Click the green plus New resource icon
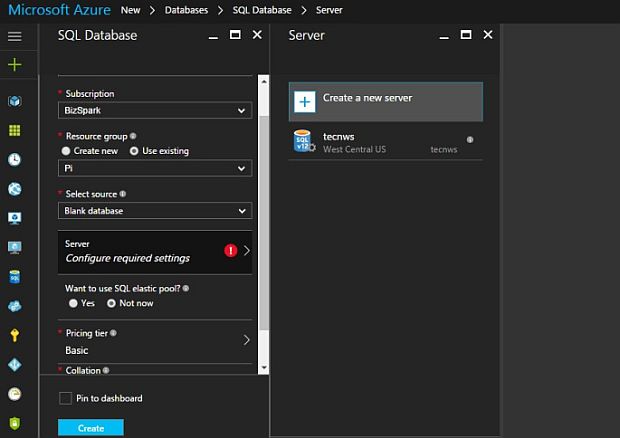620x438 pixels. pyautogui.click(x=15, y=64)
